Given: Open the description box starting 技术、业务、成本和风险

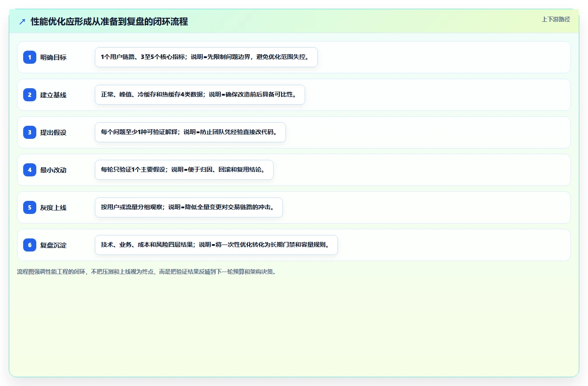Looking at the screenshot, I should (216, 245).
